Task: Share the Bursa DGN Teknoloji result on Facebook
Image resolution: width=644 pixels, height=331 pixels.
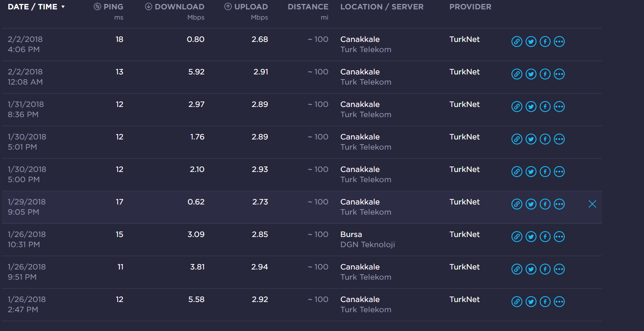Action: 545,237
